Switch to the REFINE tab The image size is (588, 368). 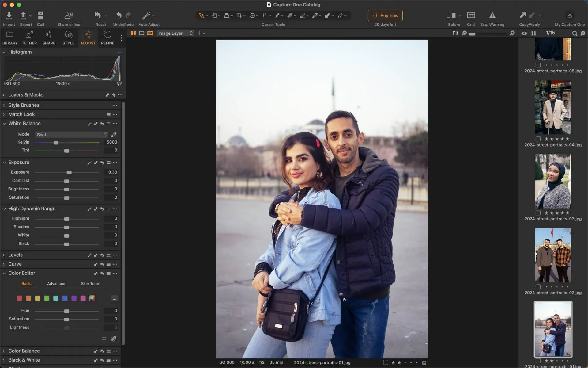107,37
